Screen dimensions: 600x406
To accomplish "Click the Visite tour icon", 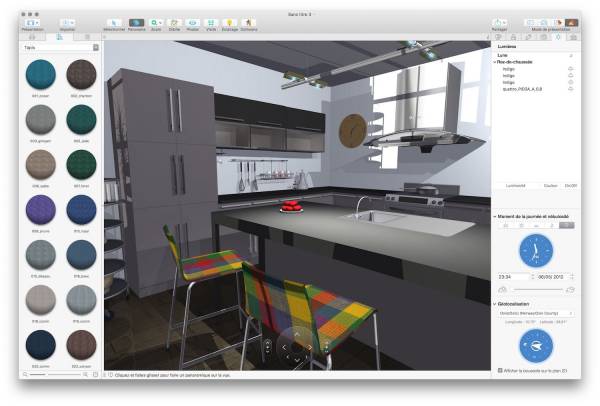I will pyautogui.click(x=211, y=21).
